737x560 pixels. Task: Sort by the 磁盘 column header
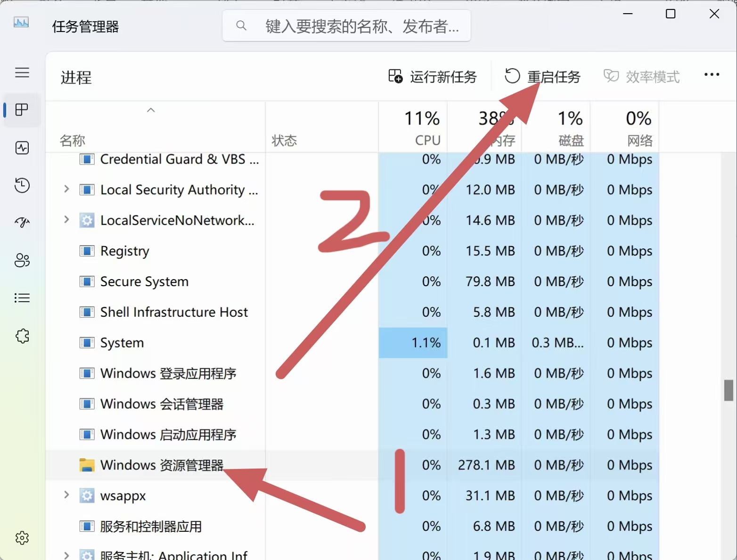(556, 127)
